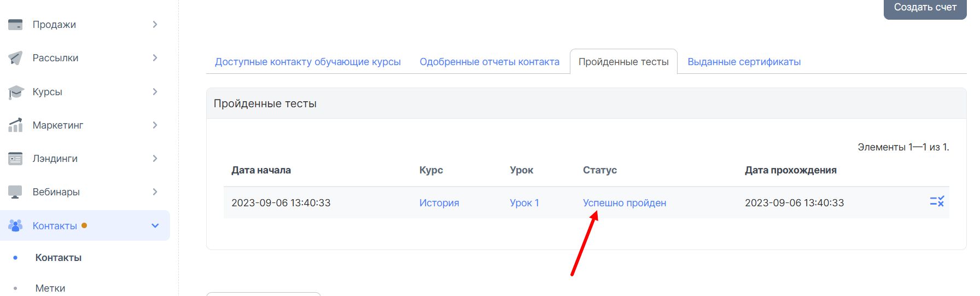Expand the Продажи menu chevron

point(155,25)
